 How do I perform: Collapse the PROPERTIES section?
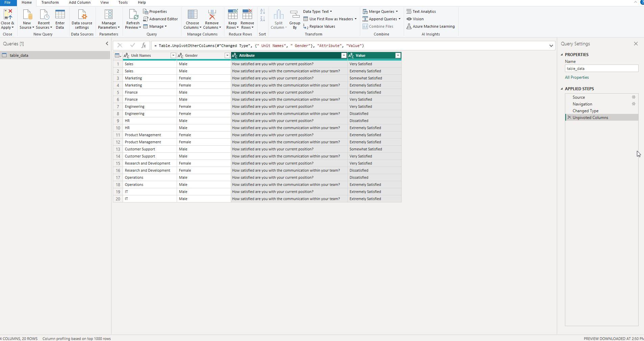pyautogui.click(x=562, y=54)
